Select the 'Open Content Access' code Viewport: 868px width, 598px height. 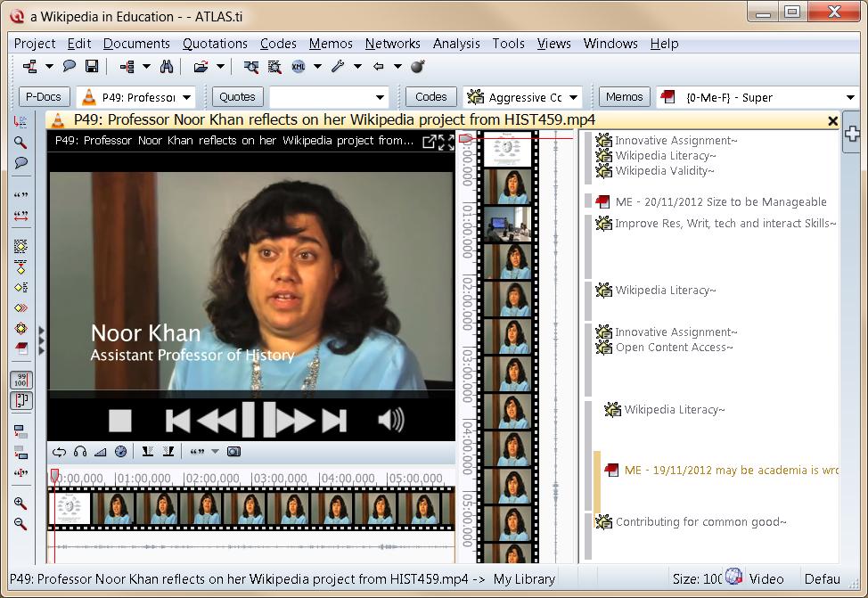pyautogui.click(x=664, y=348)
